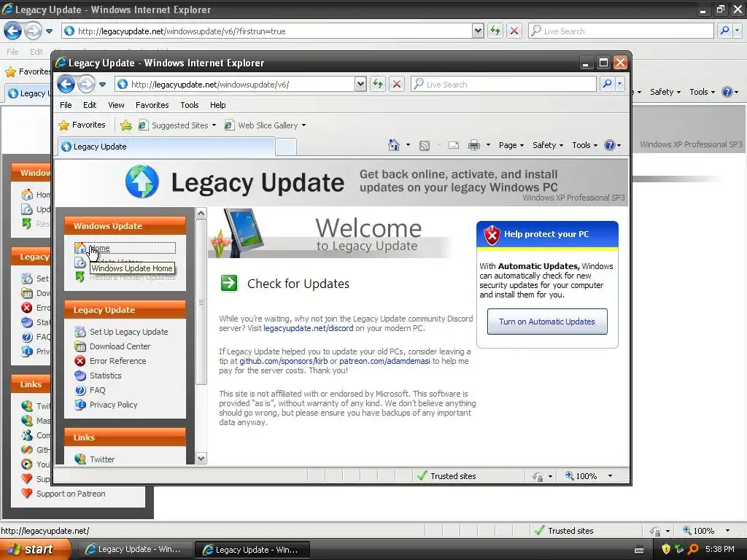Click Privacy Policy info icon

pyautogui.click(x=80, y=404)
